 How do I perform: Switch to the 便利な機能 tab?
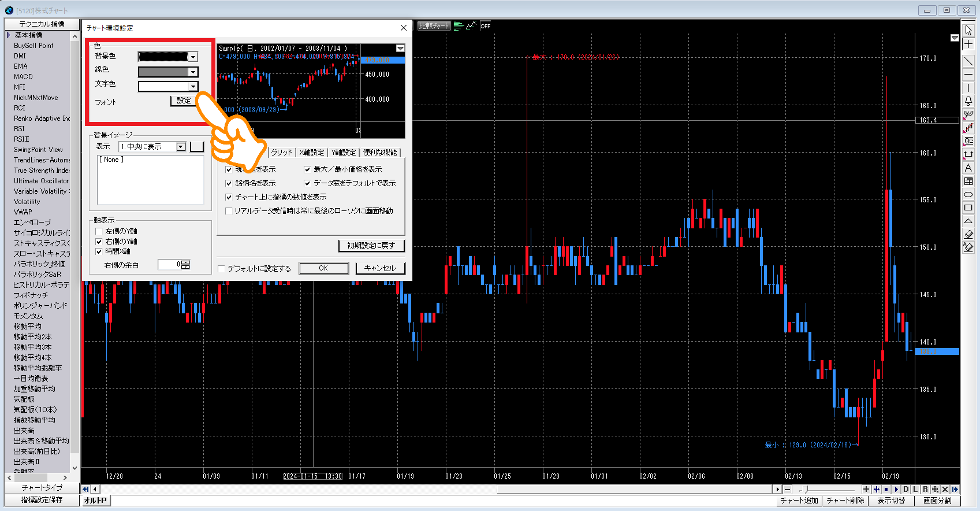coord(380,153)
